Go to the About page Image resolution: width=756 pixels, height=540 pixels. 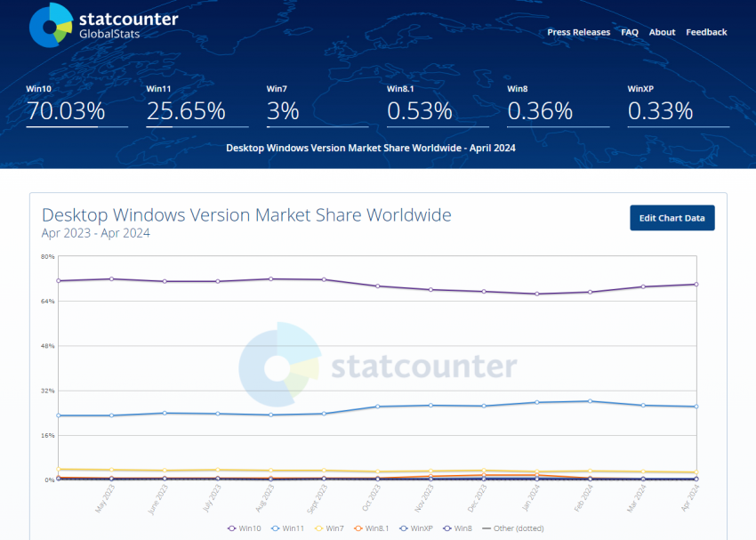click(x=662, y=32)
